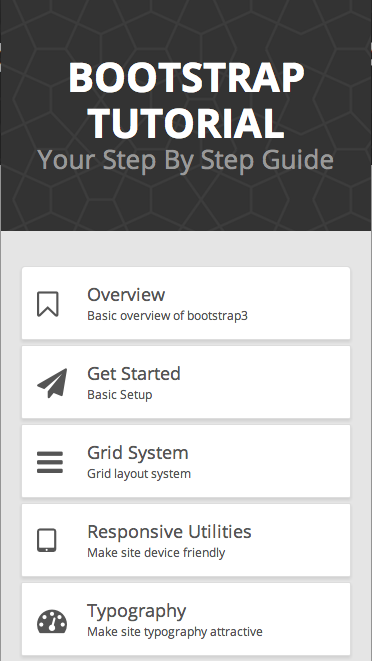Image resolution: width=372 pixels, height=661 pixels.
Task: Open the Grid System title
Action: 137,453
